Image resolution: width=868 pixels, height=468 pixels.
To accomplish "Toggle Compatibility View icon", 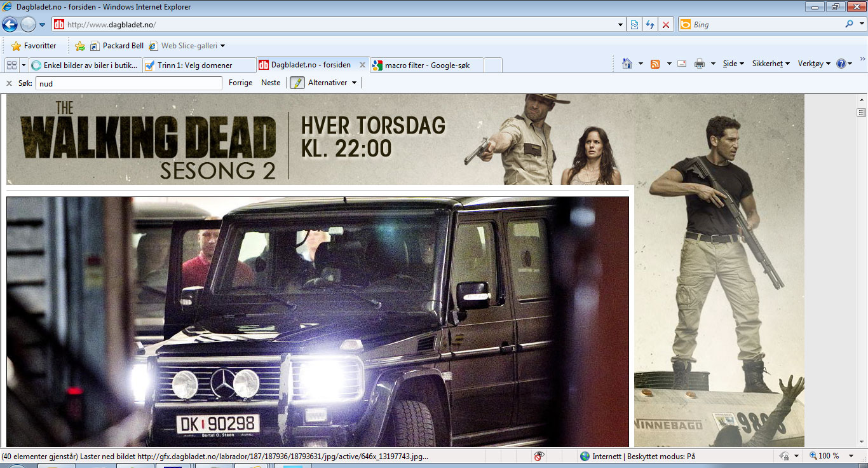I will pyautogui.click(x=634, y=25).
